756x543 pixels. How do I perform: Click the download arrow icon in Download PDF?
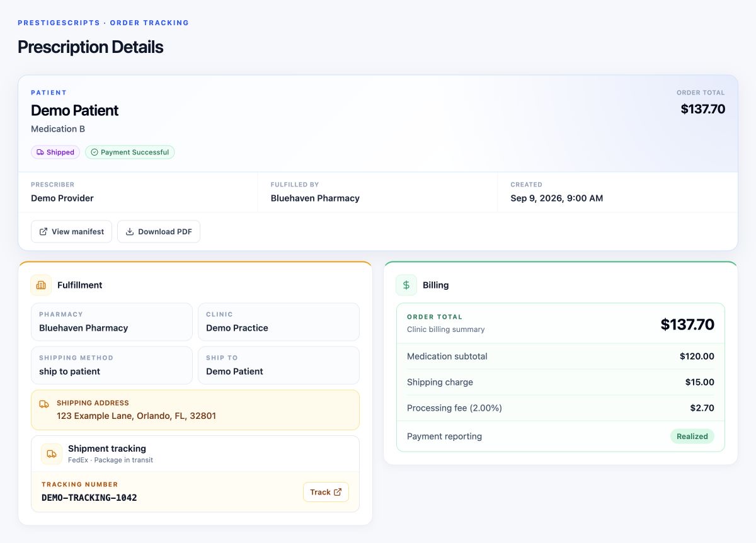[130, 232]
